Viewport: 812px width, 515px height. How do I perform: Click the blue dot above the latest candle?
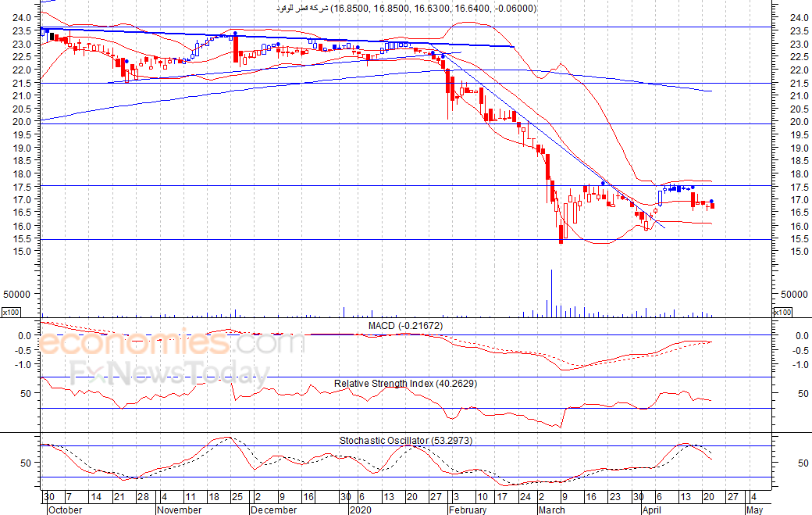tap(711, 202)
